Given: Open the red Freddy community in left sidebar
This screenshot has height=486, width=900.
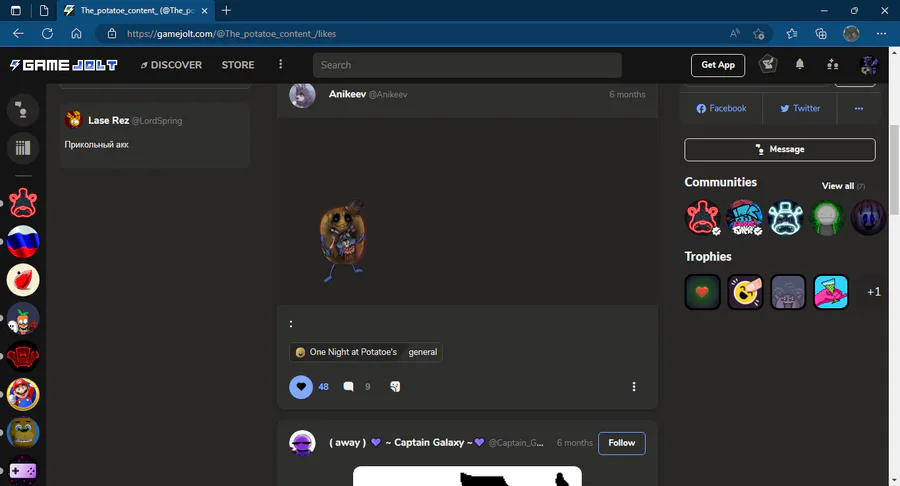Looking at the screenshot, I should pyautogui.click(x=23, y=203).
